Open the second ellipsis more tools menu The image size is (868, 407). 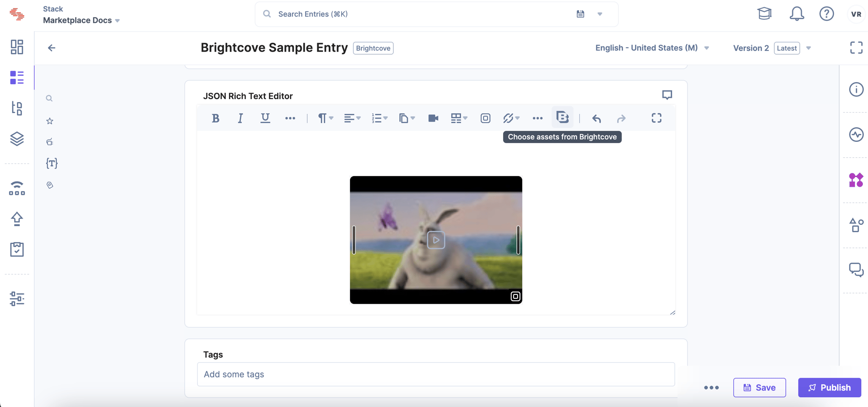(x=537, y=118)
